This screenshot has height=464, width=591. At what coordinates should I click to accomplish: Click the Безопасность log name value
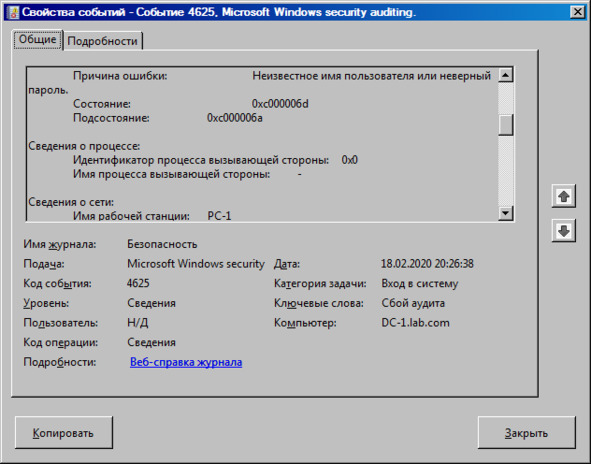point(162,244)
